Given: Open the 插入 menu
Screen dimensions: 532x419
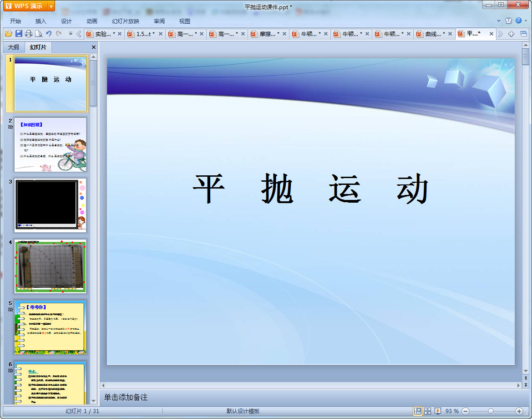Looking at the screenshot, I should point(41,21).
